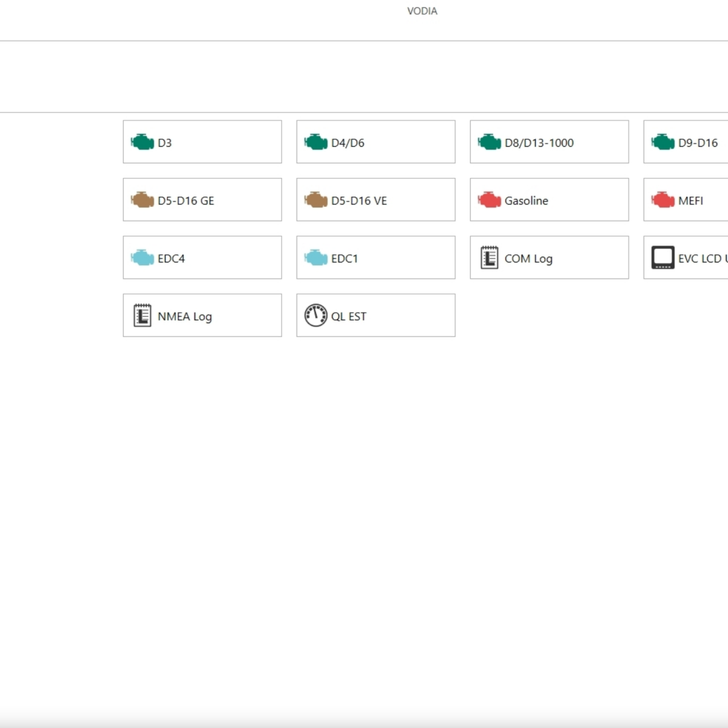Select the D8/D13-1000 engine icon
Screen dimensions: 728x728
pos(490,143)
